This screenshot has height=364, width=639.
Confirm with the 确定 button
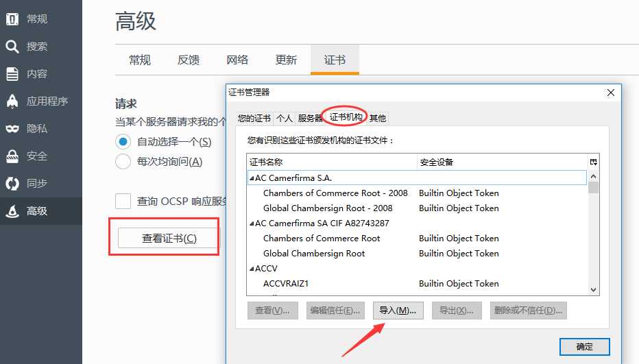pyautogui.click(x=584, y=346)
